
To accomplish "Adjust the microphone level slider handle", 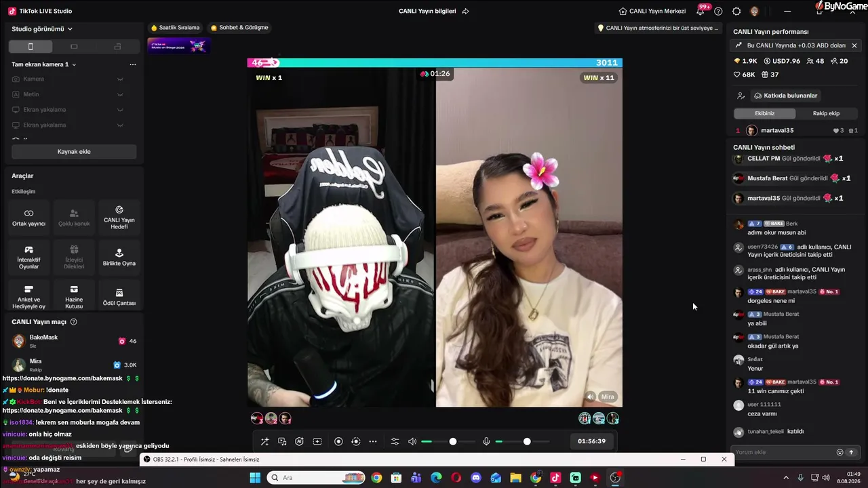I will [x=527, y=442].
